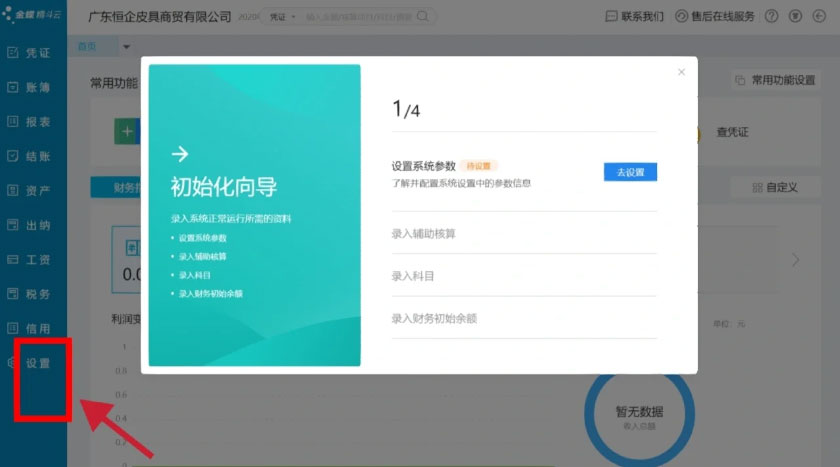Screen dimensions: 840x467
Task: Click the arrow icon above 初始化向导
Action: click(180, 154)
